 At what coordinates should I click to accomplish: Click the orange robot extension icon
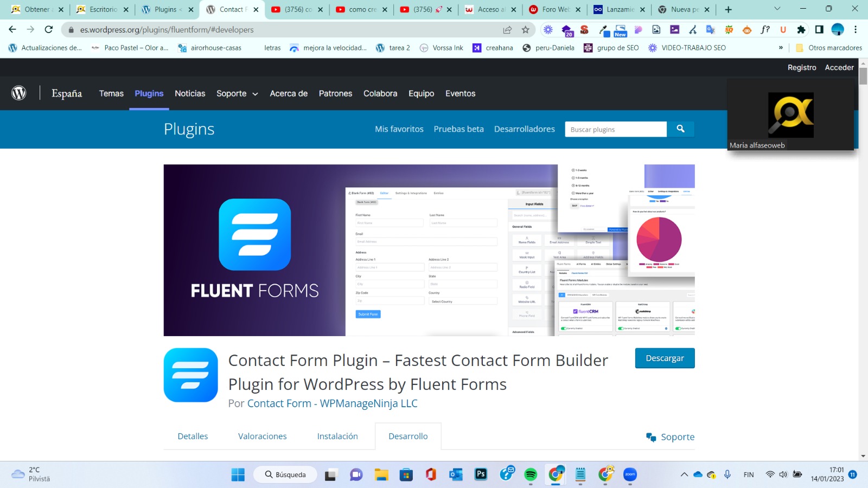pos(747,30)
